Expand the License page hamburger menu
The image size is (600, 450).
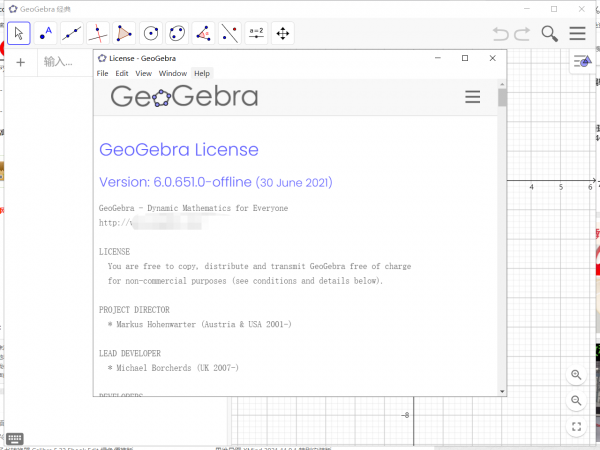point(473,97)
